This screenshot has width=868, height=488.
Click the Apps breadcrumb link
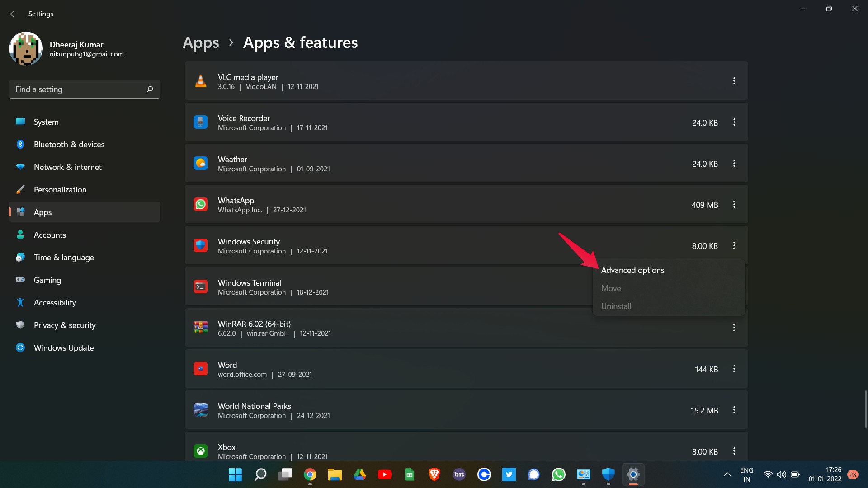tap(201, 42)
